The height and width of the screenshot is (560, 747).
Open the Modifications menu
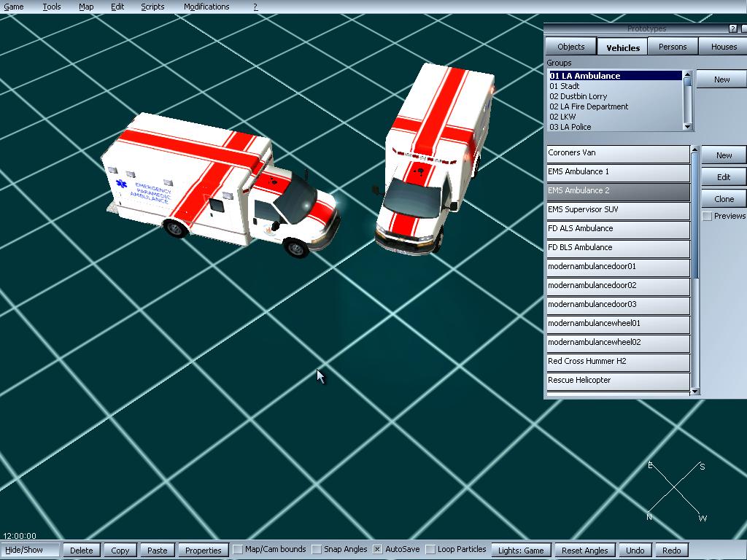click(206, 7)
